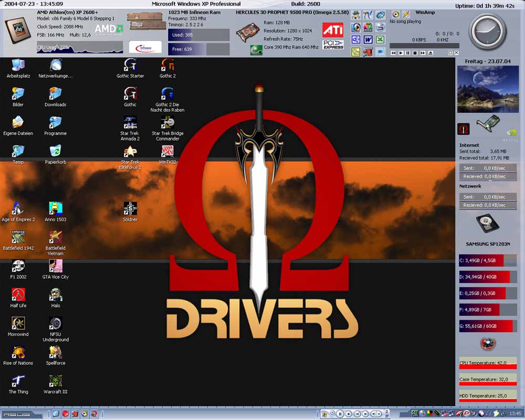Image resolution: width=525 pixels, height=420 pixels.
Task: Open the media player launcher icon in second row
Action: (356, 27)
